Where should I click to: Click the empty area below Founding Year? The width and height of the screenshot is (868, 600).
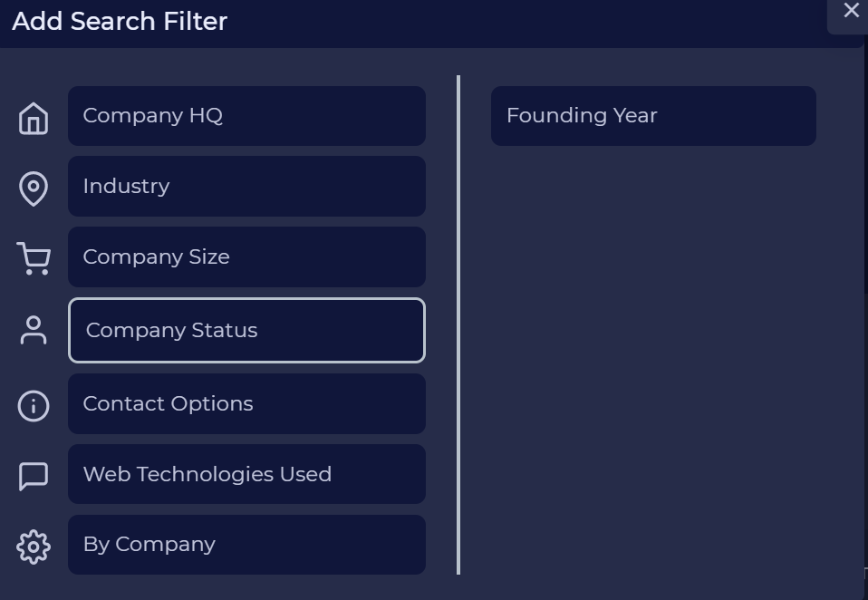(x=653, y=360)
